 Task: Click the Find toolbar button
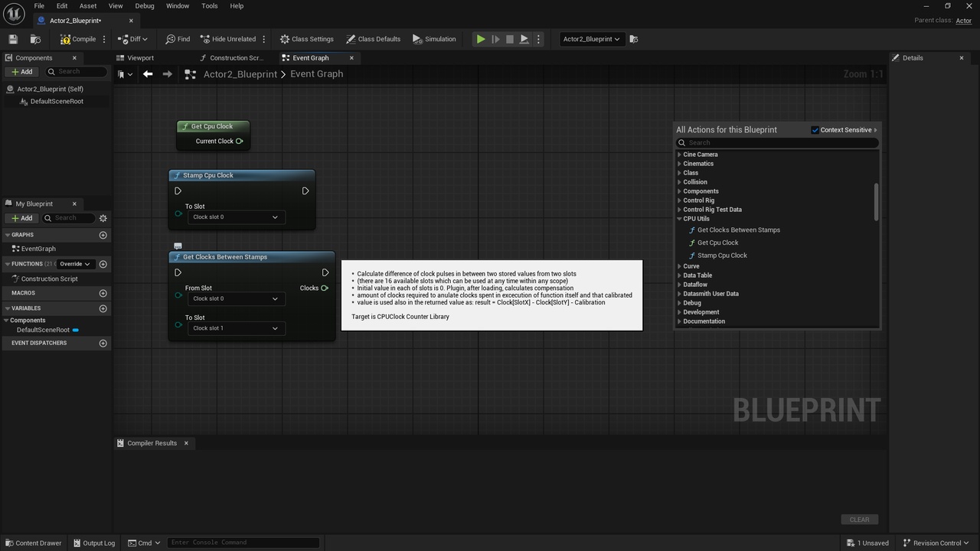click(x=178, y=39)
